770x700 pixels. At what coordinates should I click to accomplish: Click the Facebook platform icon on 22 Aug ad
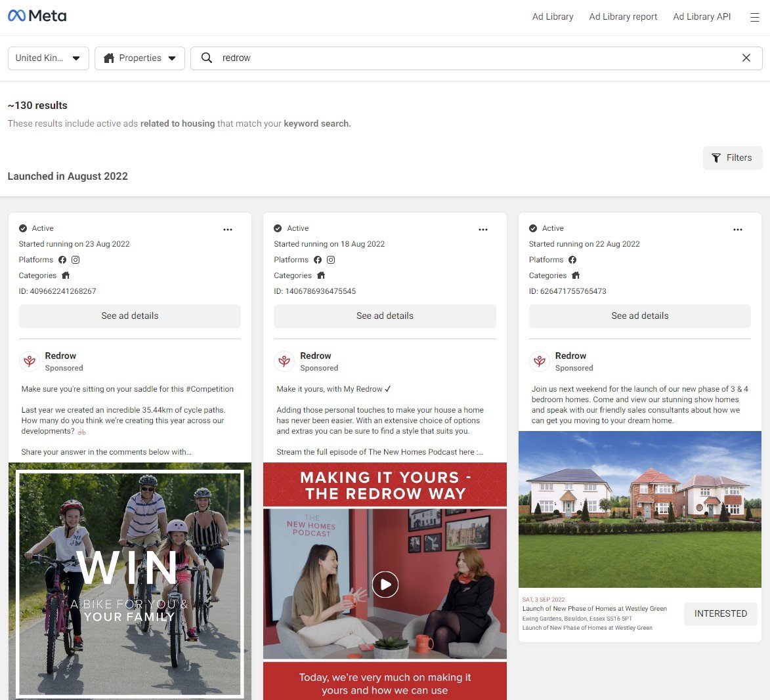[x=572, y=260]
